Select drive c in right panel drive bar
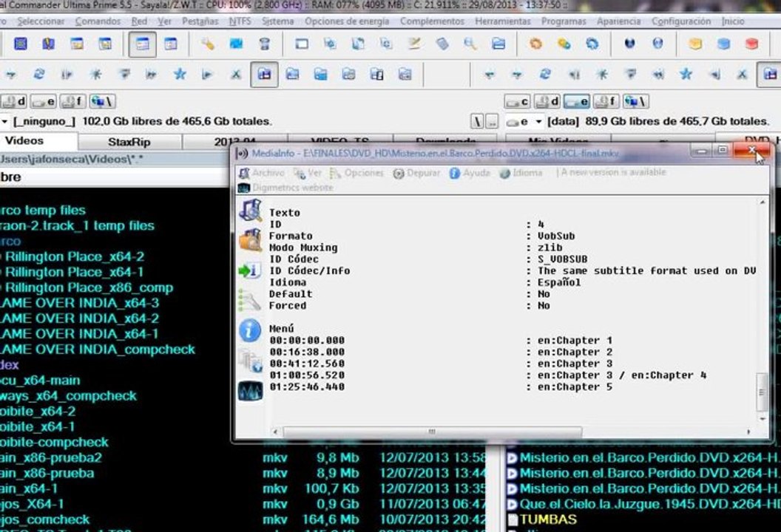Image resolution: width=781 pixels, height=532 pixels. pos(518,102)
